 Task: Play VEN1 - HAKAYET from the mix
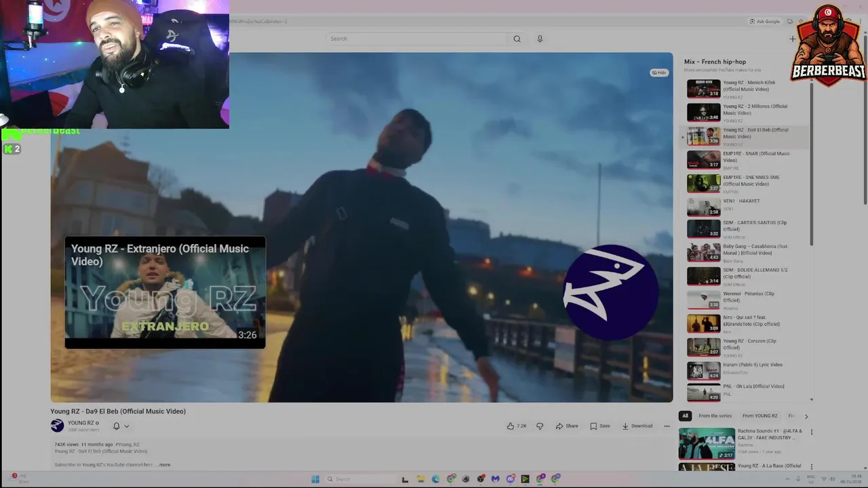[x=746, y=206]
